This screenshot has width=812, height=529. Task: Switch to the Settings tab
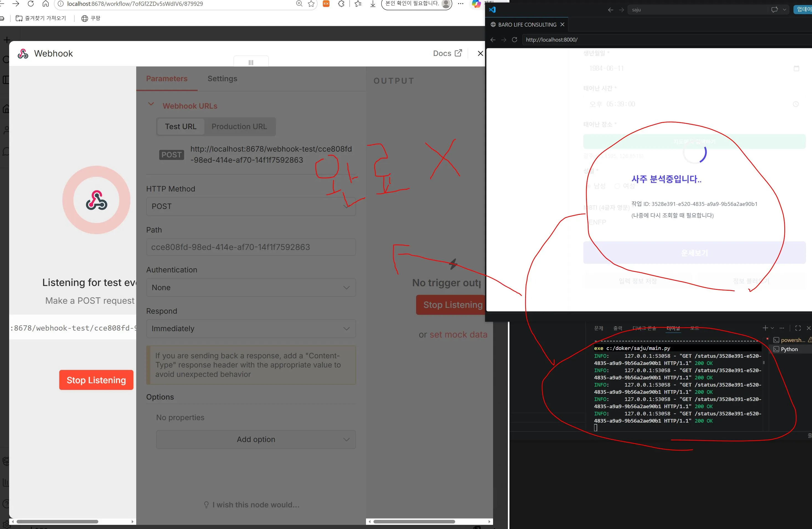coord(222,78)
